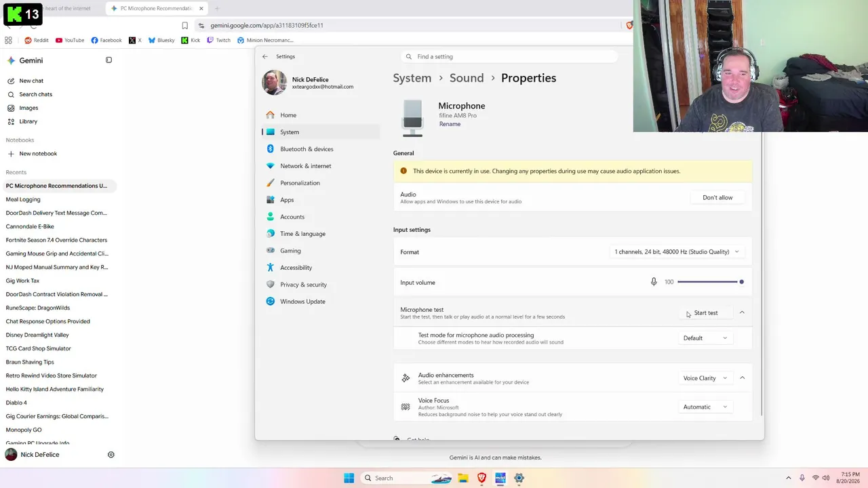Click the Input volume slider handle
Screen dimensions: 868x488
pyautogui.click(x=741, y=282)
